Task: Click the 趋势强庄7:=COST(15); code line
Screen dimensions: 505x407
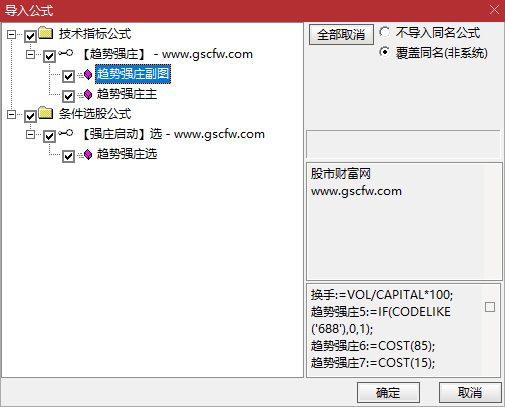Action: point(373,363)
